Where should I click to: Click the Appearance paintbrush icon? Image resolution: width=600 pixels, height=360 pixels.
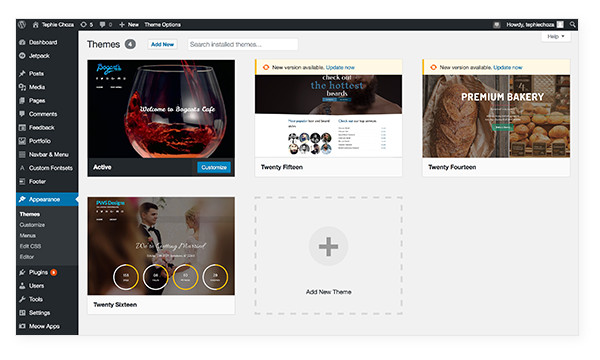click(x=22, y=199)
